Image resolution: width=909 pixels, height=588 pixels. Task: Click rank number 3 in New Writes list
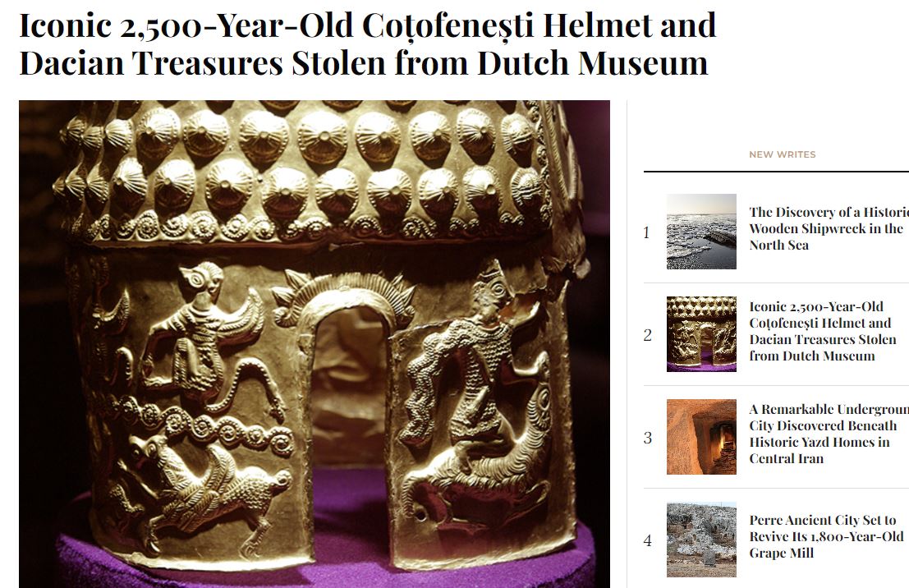(x=648, y=438)
